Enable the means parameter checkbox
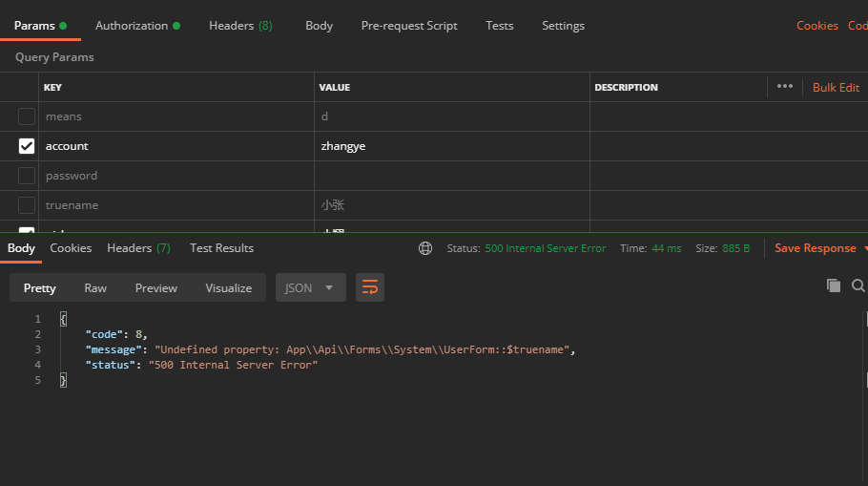This screenshot has width=868, height=486. (27, 116)
